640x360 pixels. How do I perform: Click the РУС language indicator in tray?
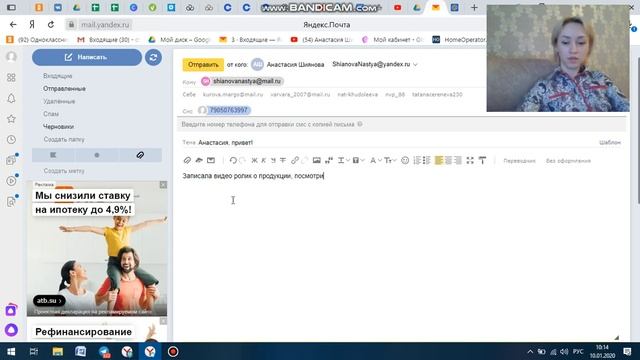[578, 351]
